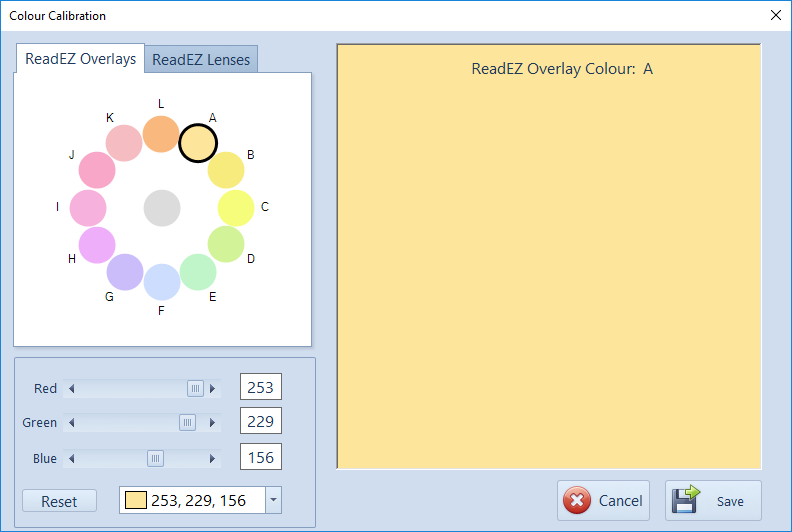
Task: Save the colour calibration settings
Action: (712, 500)
